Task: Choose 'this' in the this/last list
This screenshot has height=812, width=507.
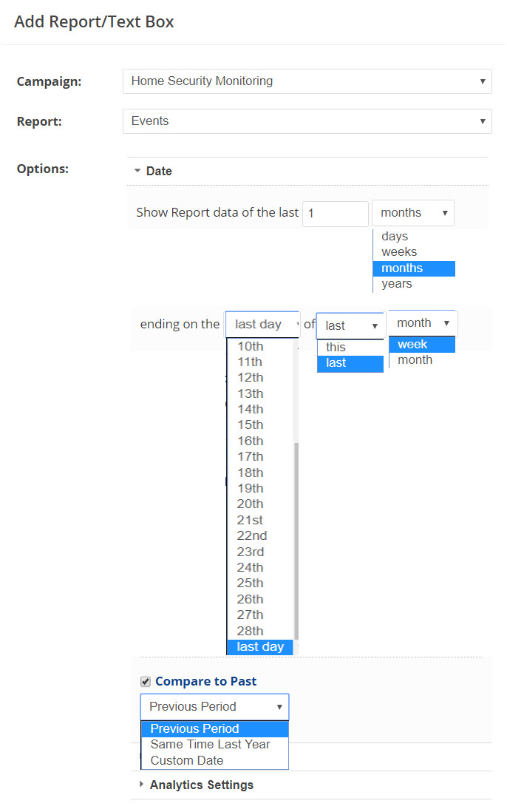Action: pos(336,348)
